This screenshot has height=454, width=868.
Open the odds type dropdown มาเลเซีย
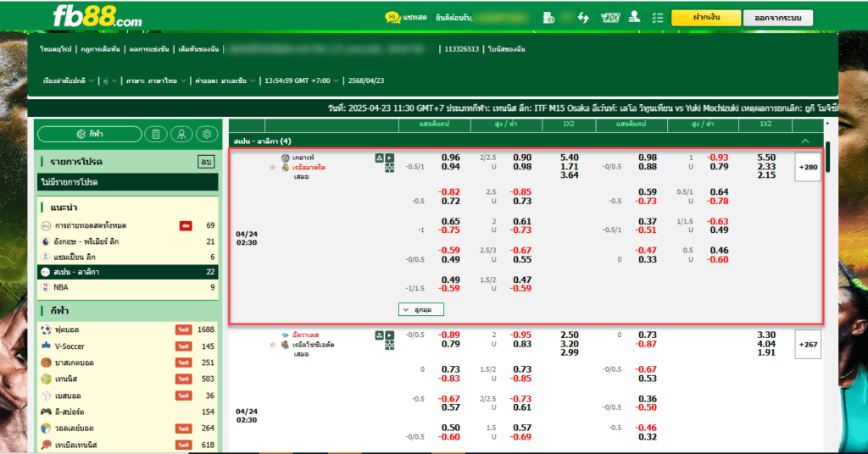[x=225, y=80]
